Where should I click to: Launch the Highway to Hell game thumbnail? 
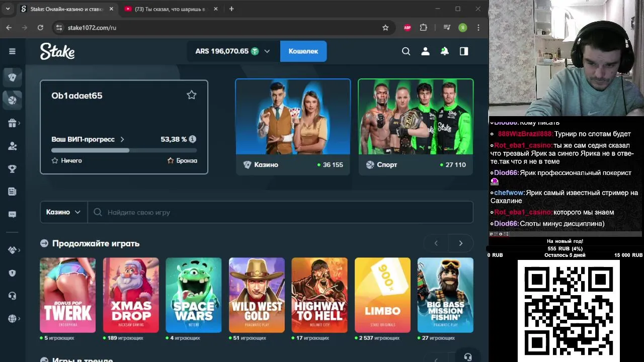tap(319, 295)
